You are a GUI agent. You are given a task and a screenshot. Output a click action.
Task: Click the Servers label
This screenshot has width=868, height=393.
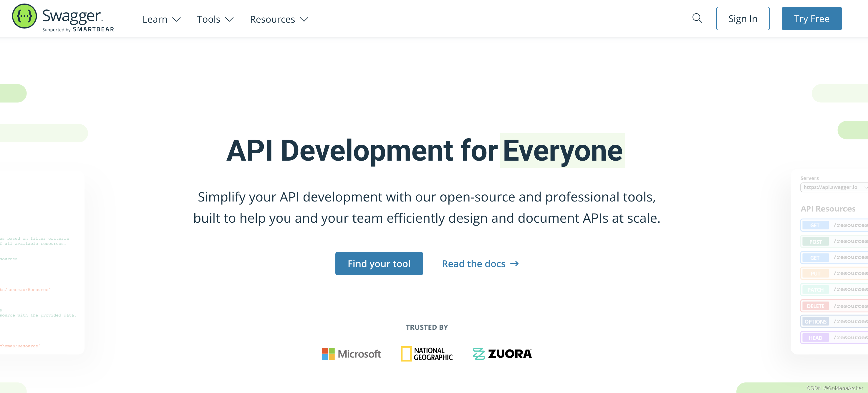[809, 178]
